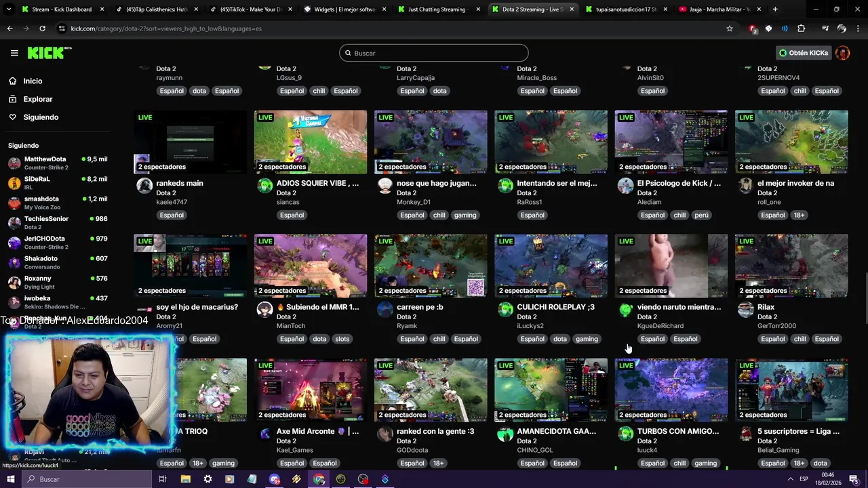Click the 'slots' tag under MianToch
This screenshot has width=868, height=488.
click(x=342, y=339)
